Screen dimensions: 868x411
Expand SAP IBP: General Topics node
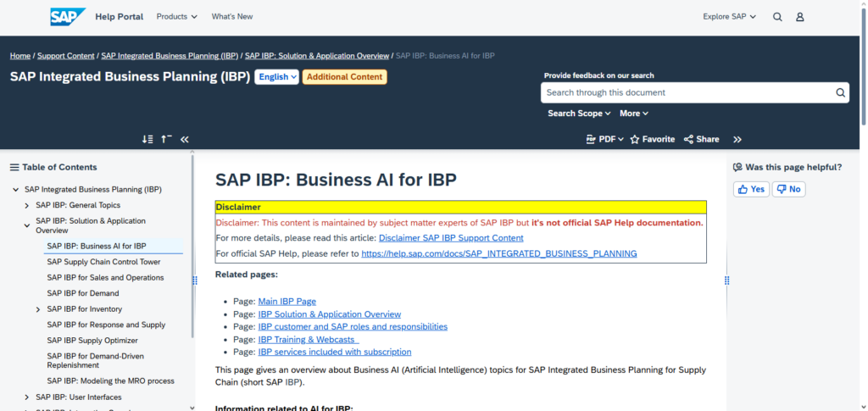26,206
